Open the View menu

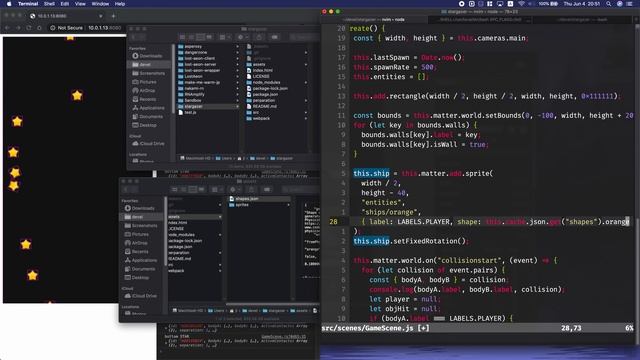(x=80, y=4)
